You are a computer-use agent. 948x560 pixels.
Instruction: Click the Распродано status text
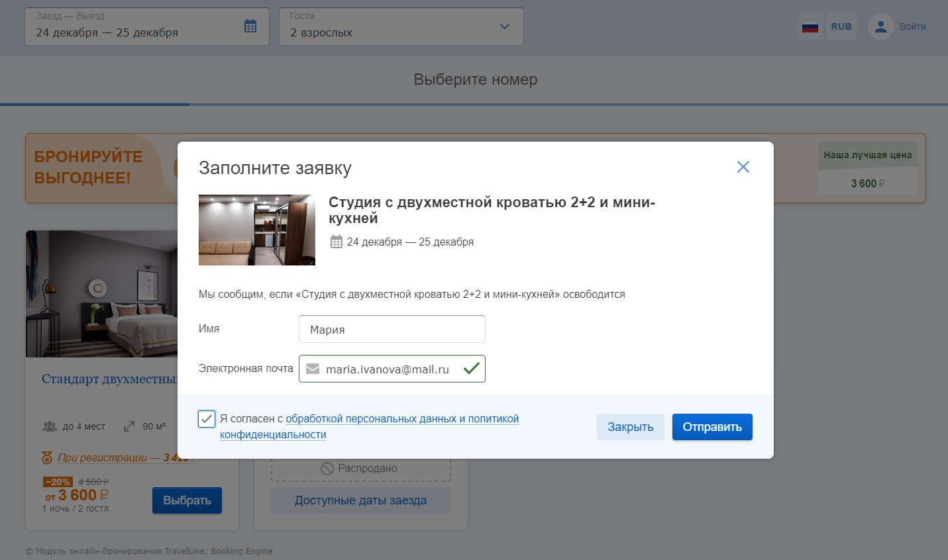click(x=368, y=469)
